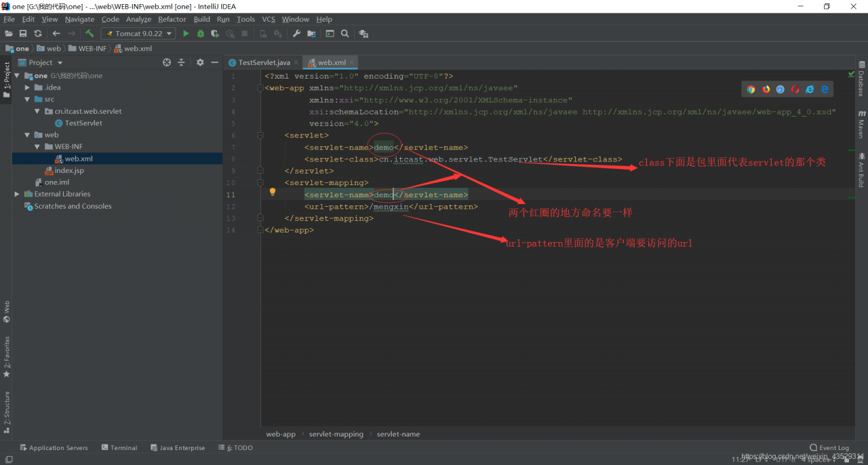
Task: Click the last toolbar icon after search
Action: click(363, 33)
